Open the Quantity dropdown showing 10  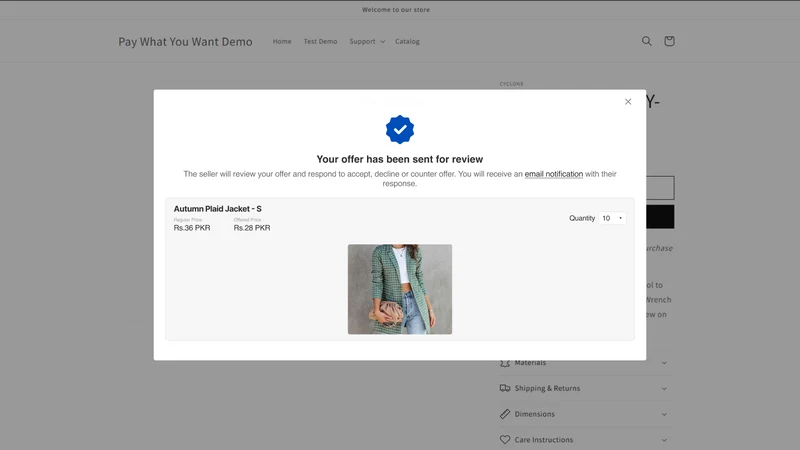(612, 218)
